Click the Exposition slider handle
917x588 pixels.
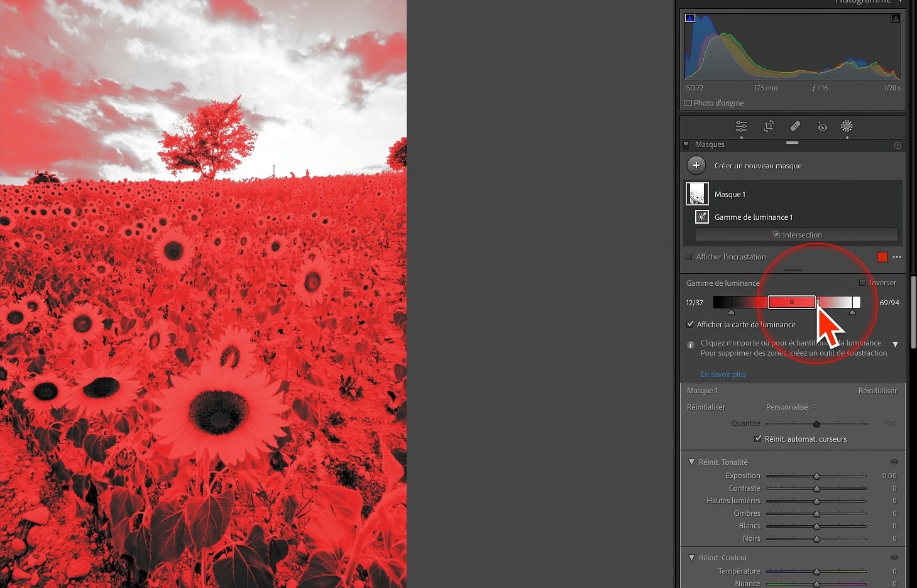(x=816, y=476)
